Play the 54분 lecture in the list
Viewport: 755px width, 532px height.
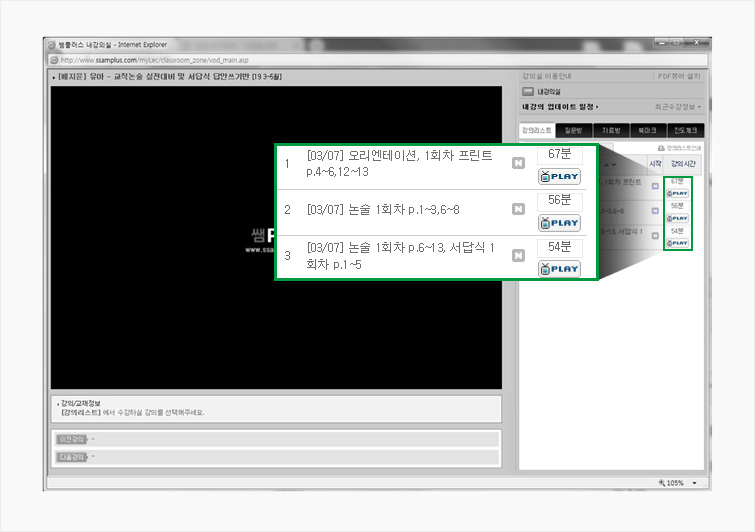pos(677,243)
